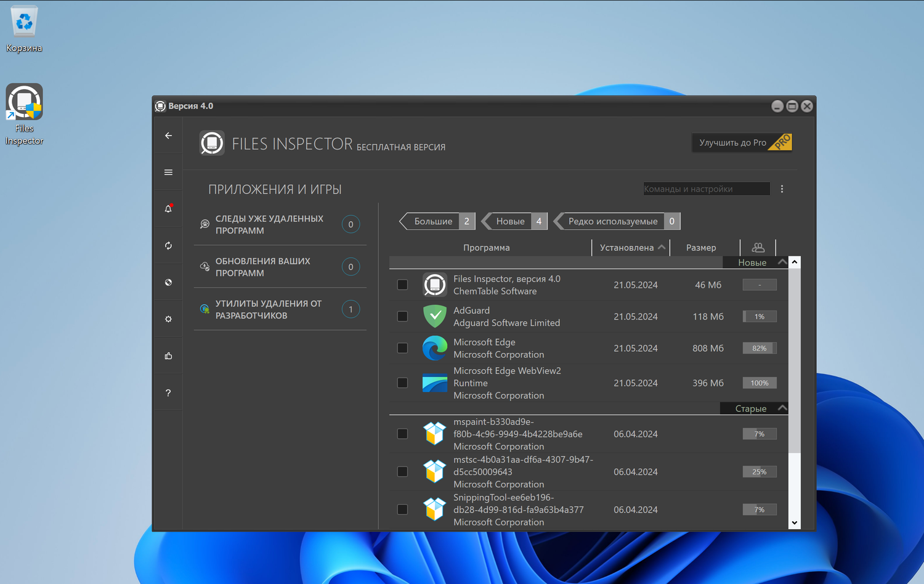The height and width of the screenshot is (584, 924).
Task: Select the Files Inspector desktop shortcut
Action: coord(24,115)
